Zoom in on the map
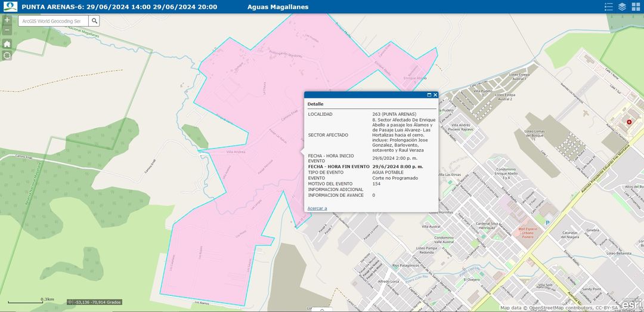Viewport: 644px width, 312px height. 7,20
